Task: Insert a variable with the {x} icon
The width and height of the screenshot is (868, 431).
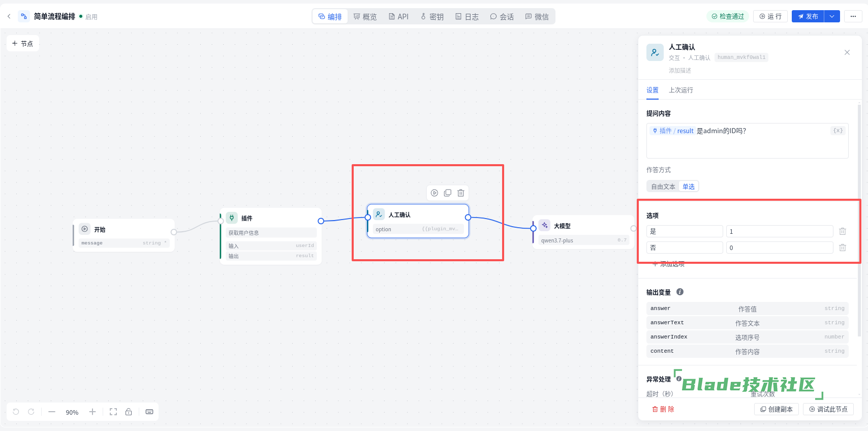Action: tap(838, 131)
